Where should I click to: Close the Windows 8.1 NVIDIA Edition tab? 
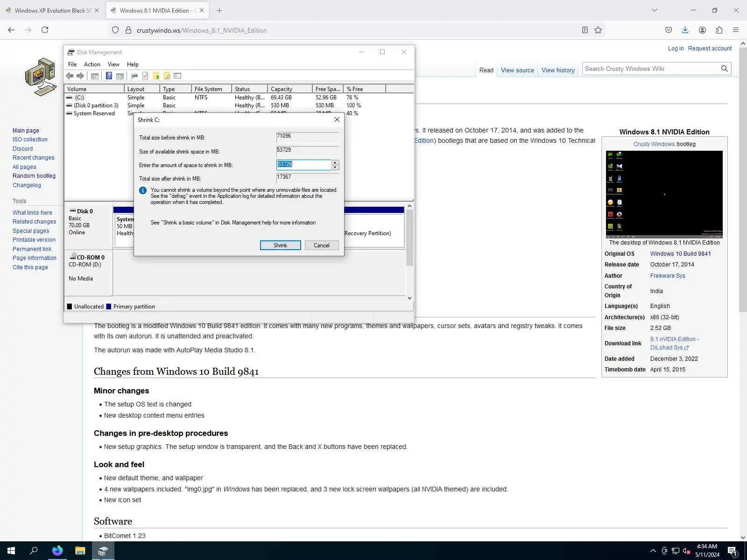(202, 10)
